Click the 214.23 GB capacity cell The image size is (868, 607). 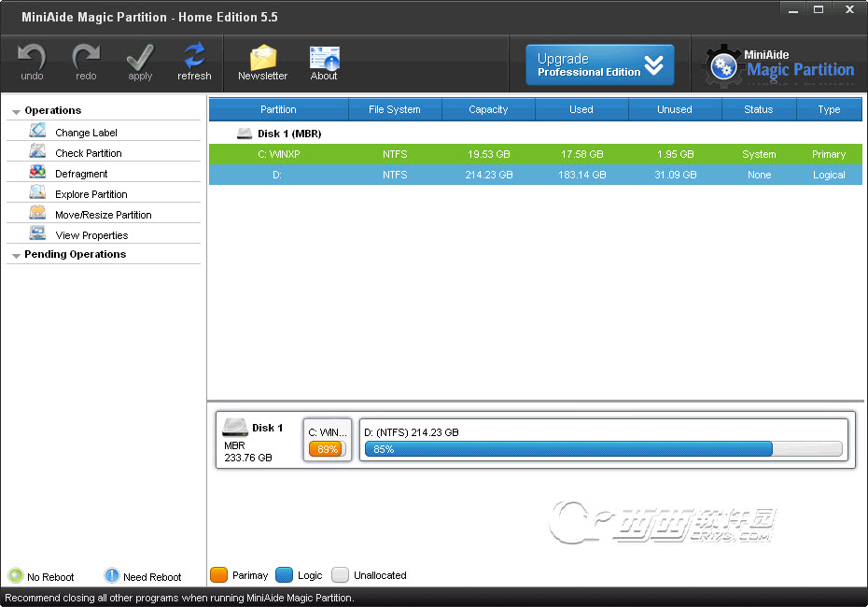[x=489, y=175]
